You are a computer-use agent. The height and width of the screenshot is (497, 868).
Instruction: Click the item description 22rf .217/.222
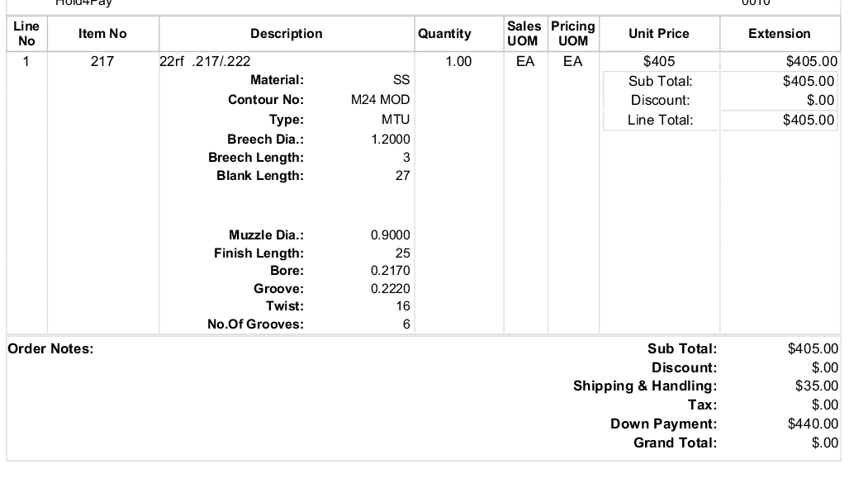[205, 61]
